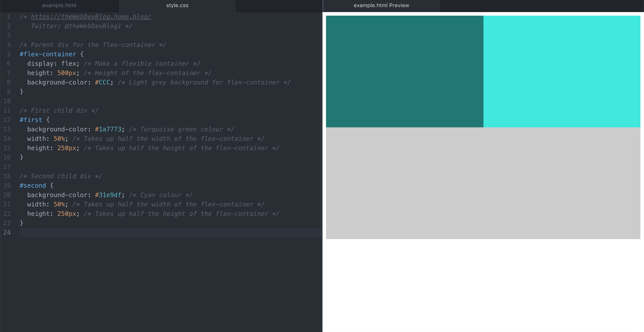Click the white area below preview container
Image resolution: width=644 pixels, height=332 pixels.
click(483, 285)
